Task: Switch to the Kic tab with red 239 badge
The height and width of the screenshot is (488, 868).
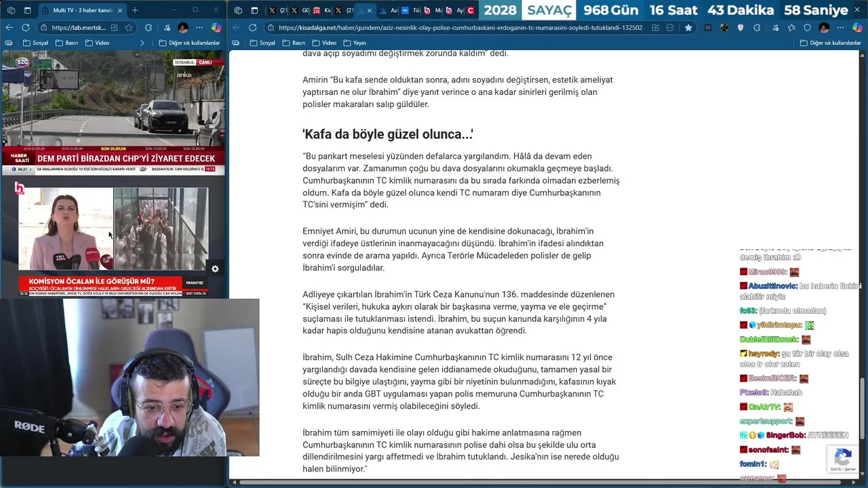Action: point(321,11)
